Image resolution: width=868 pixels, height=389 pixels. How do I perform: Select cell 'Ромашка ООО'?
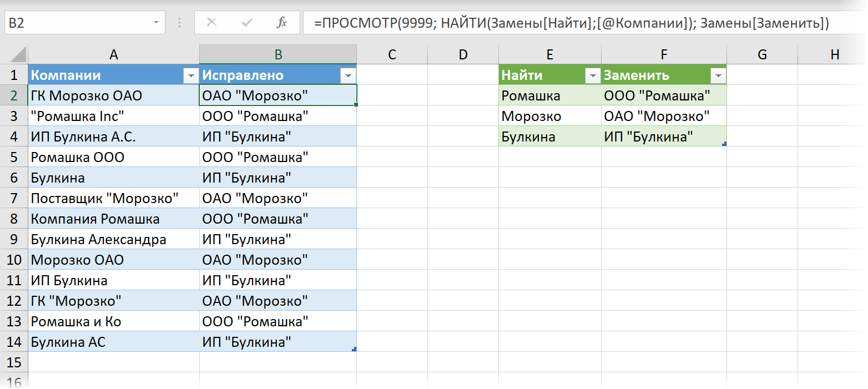[x=114, y=157]
